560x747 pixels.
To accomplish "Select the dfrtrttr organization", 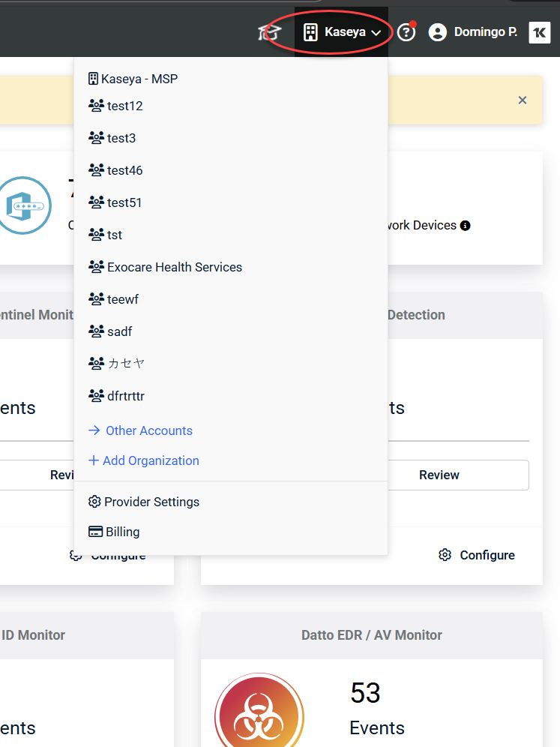I will click(125, 395).
